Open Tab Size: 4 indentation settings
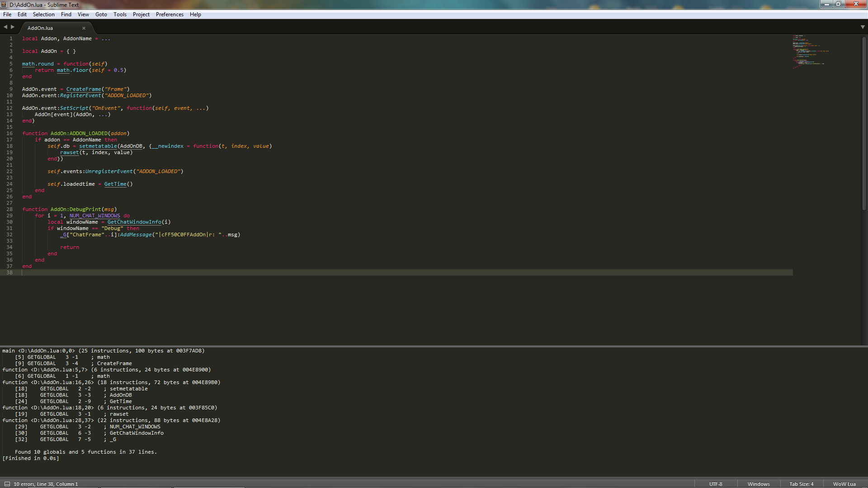The image size is (868, 488). pyautogui.click(x=801, y=484)
